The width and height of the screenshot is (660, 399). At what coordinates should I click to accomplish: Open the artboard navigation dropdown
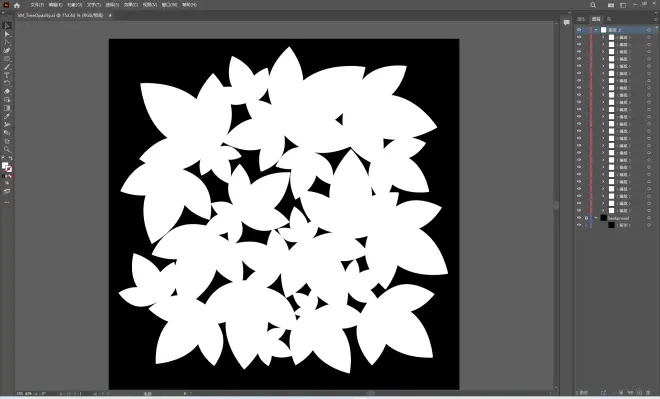point(95,394)
